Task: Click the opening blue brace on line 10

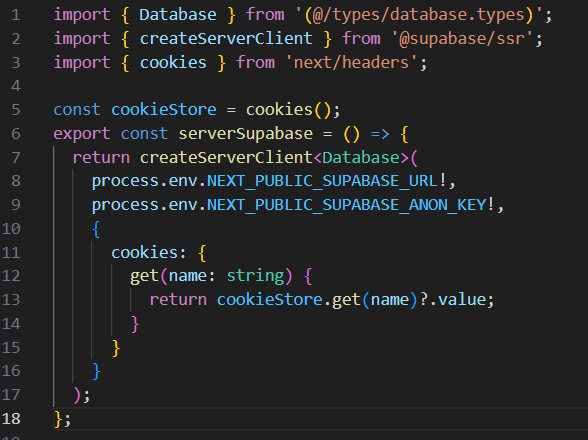Action: (96, 229)
